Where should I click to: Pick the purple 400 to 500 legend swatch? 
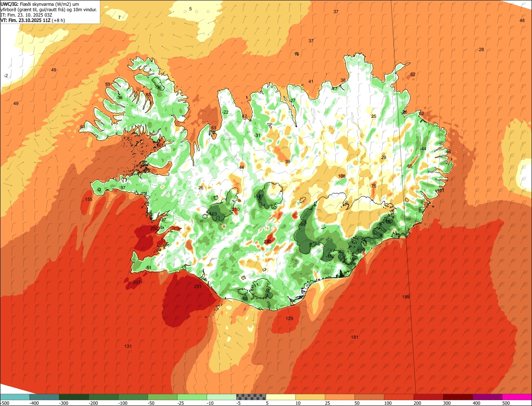(487, 397)
